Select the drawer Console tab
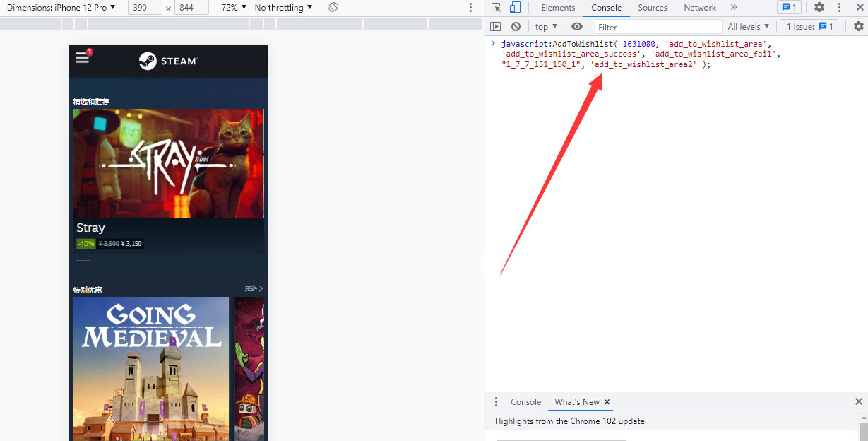Viewport: 868px width, 441px height. click(x=525, y=401)
